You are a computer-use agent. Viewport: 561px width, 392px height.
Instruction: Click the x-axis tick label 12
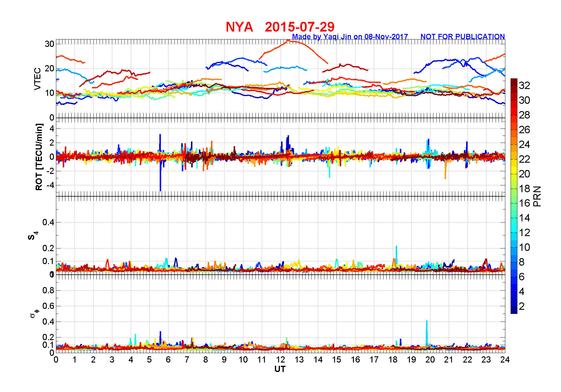pyautogui.click(x=280, y=360)
